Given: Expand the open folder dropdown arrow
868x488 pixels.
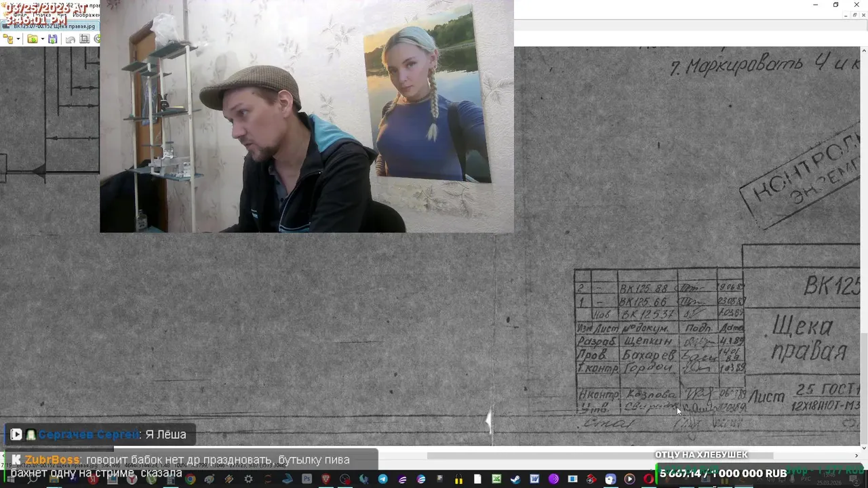Looking at the screenshot, I should coord(43,39).
